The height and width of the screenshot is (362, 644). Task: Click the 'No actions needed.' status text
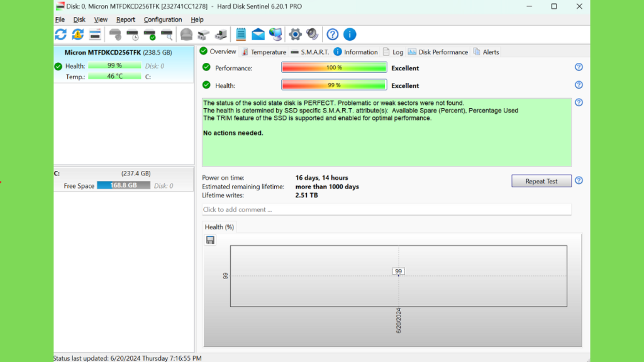click(233, 133)
